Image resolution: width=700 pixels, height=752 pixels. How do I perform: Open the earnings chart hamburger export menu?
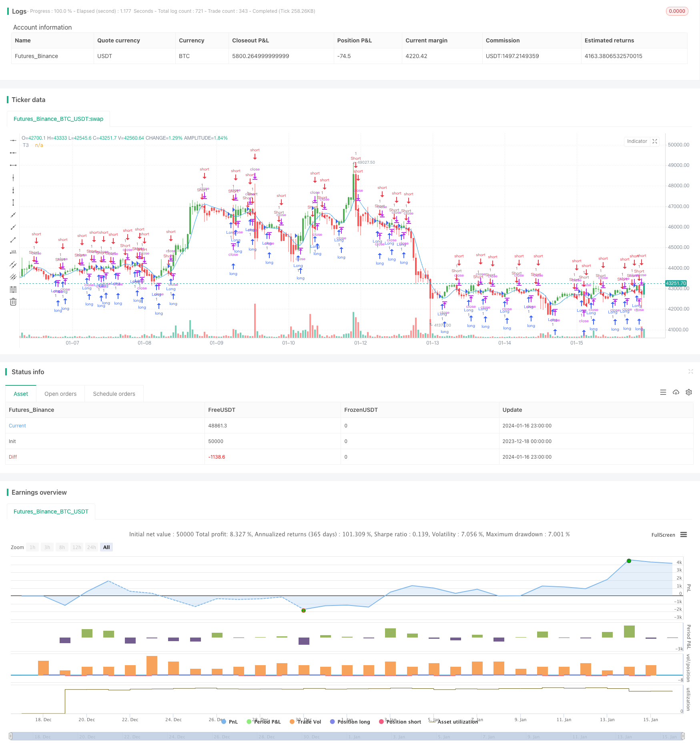click(684, 535)
